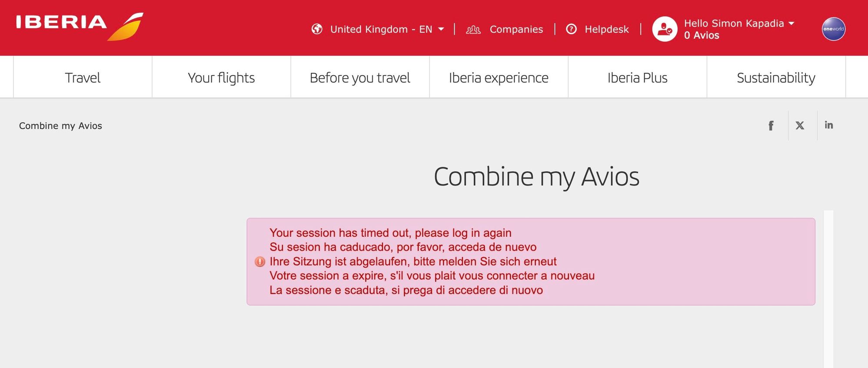Click the user profile avatar icon
868x368 pixels.
tap(665, 29)
